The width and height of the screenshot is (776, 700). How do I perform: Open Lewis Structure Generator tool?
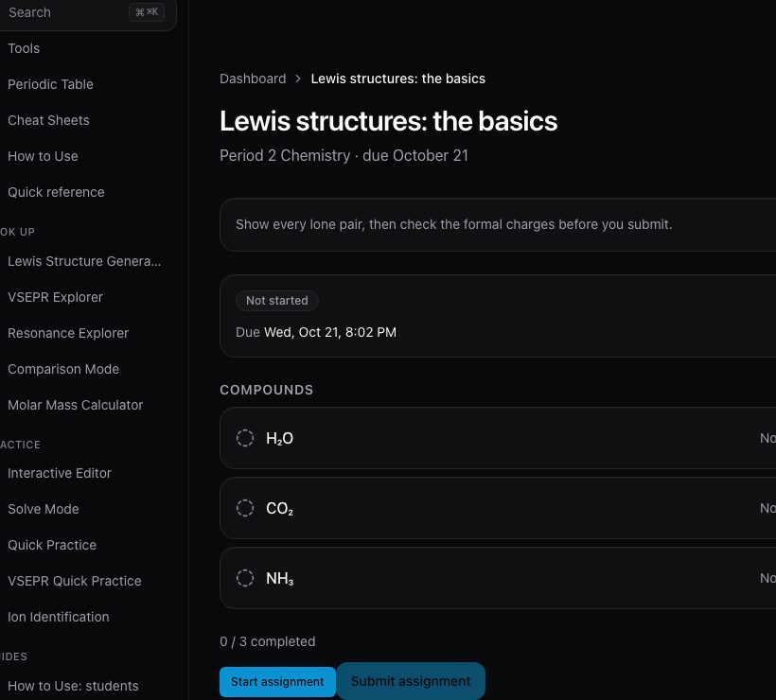[x=84, y=261]
